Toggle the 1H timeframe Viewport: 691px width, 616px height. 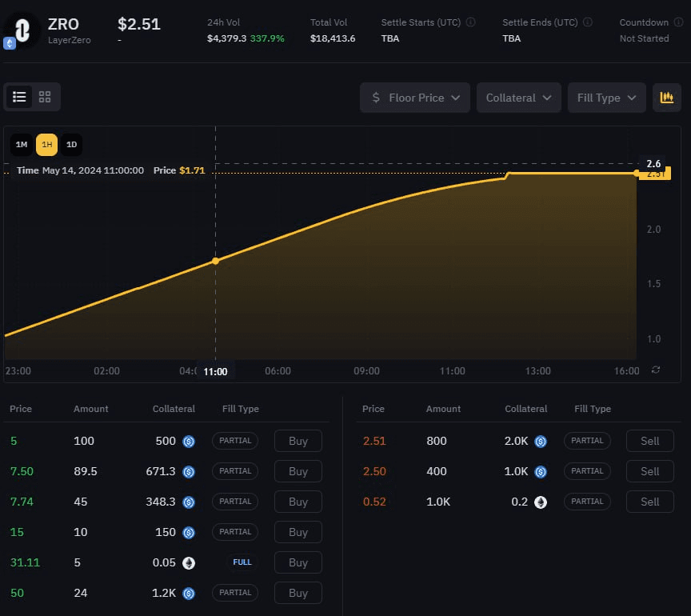[x=46, y=145]
